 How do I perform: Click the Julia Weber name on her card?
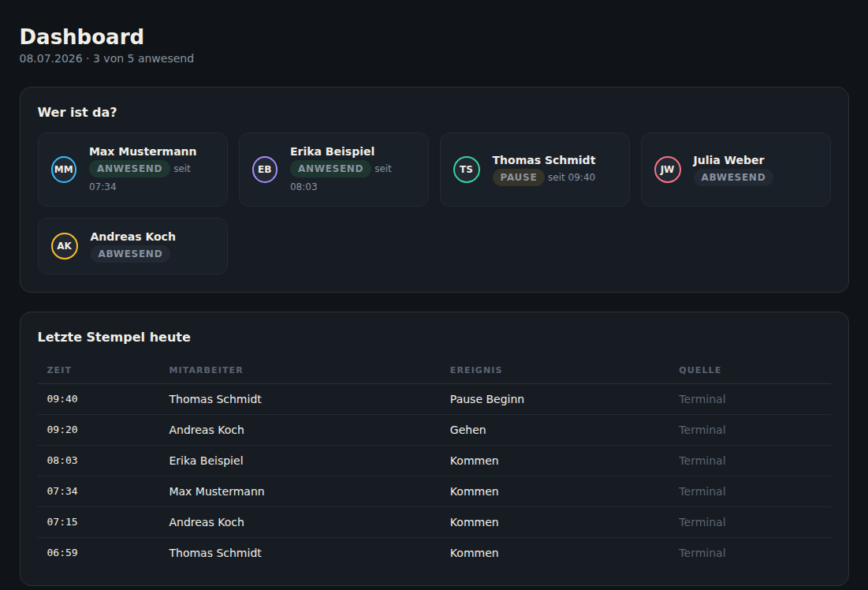(728, 160)
